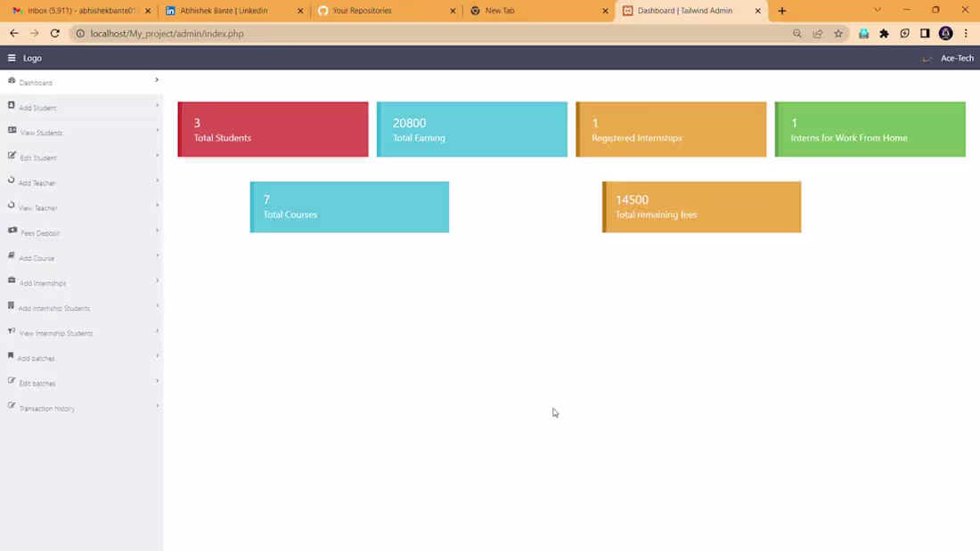Expand the Add Course chevron
Viewport: 980px width, 551px height.
click(x=157, y=255)
